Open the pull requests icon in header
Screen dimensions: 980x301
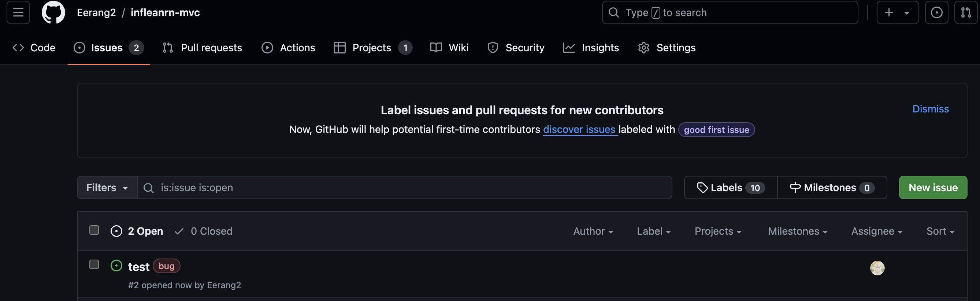(x=966, y=12)
